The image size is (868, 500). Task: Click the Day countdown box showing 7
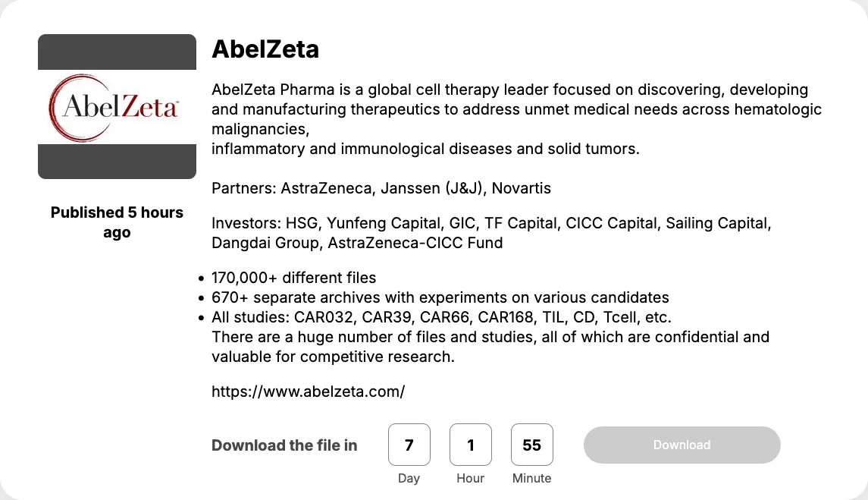[x=409, y=445]
